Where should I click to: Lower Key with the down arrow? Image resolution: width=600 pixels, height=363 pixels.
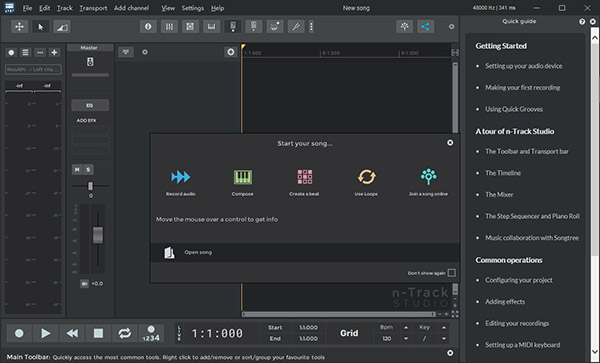tap(444, 339)
